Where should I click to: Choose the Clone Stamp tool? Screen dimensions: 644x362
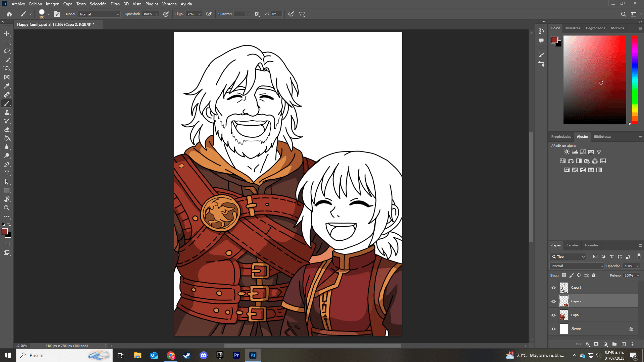coord(7,112)
